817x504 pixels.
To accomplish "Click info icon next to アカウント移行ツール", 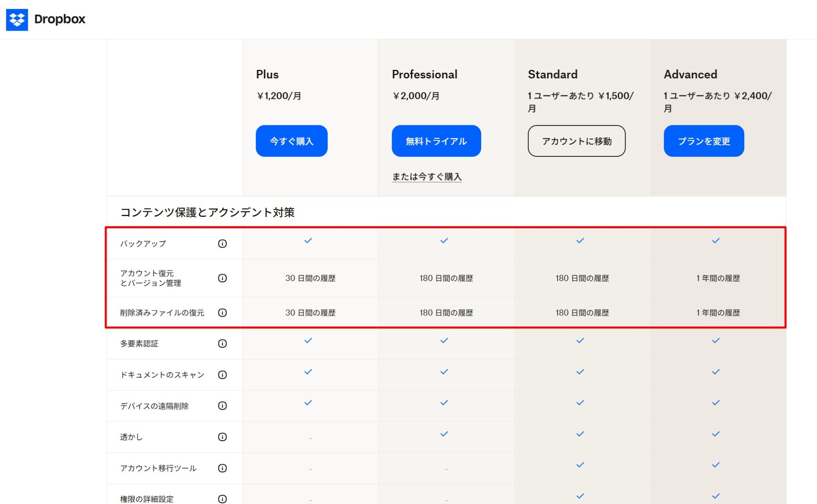I will tap(222, 468).
